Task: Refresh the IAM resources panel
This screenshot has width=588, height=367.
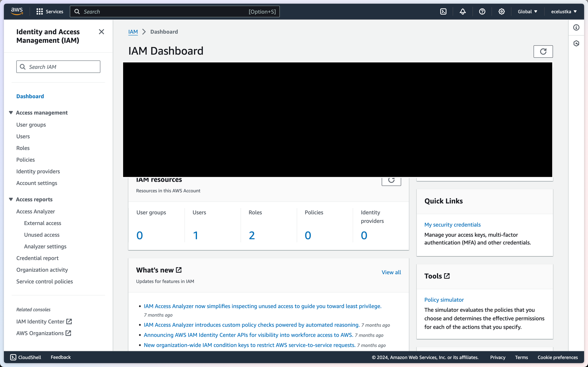Action: coord(391,180)
